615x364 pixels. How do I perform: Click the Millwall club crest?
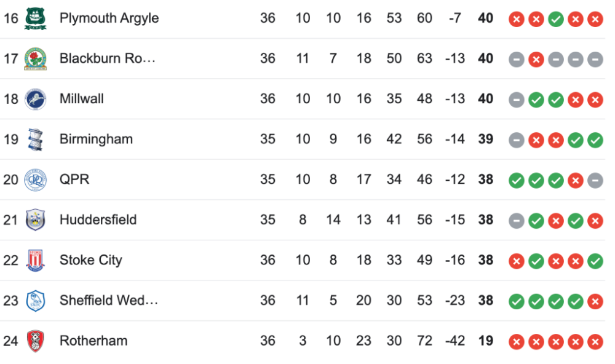coord(35,99)
